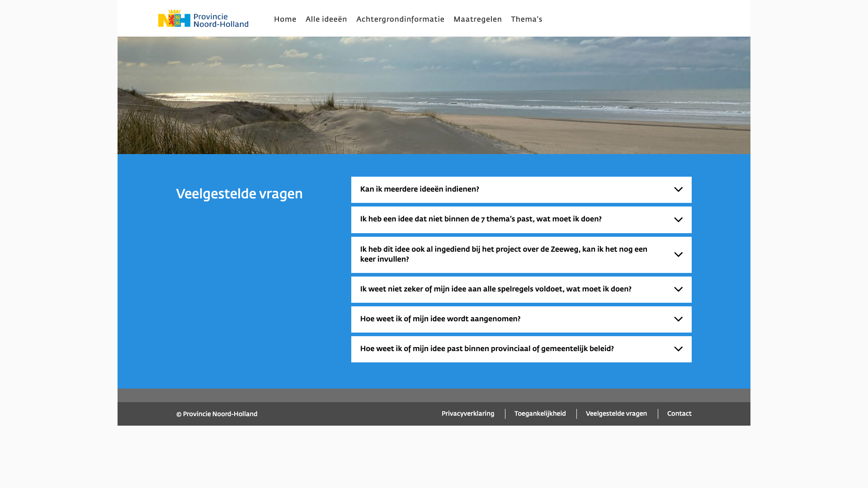
Task: Open the Toegankelijkheid footer link
Action: coord(540,414)
